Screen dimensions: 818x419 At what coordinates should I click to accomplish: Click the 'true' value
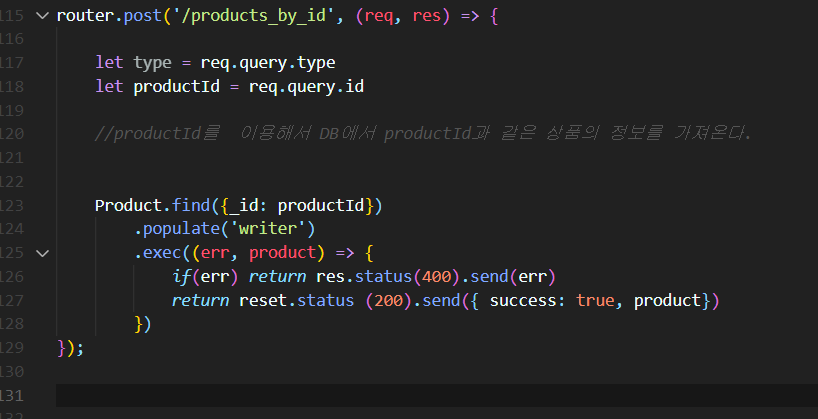click(x=595, y=301)
